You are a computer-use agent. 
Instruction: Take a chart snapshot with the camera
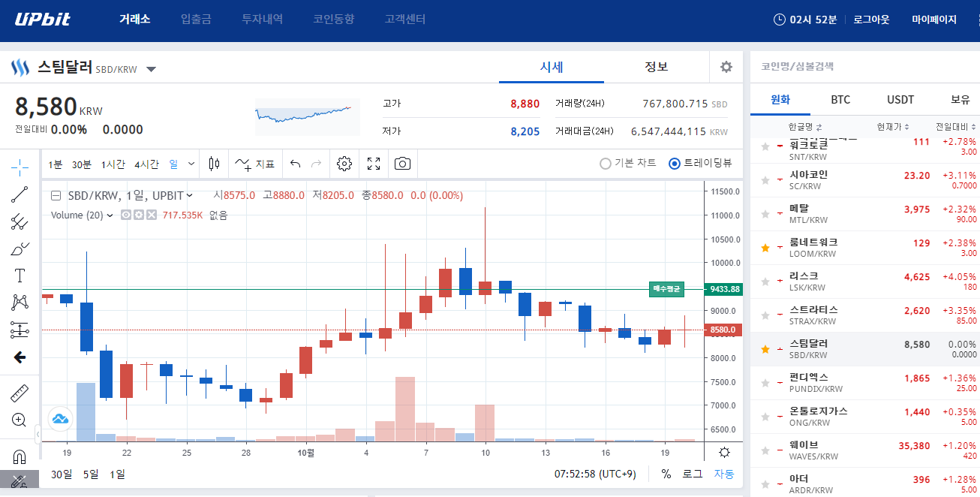click(403, 164)
